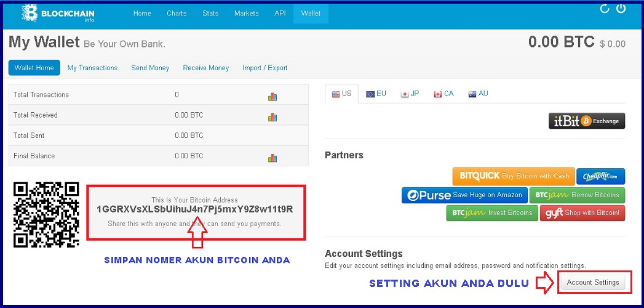Select the AU region tab
The image size is (644, 308).
click(x=478, y=94)
